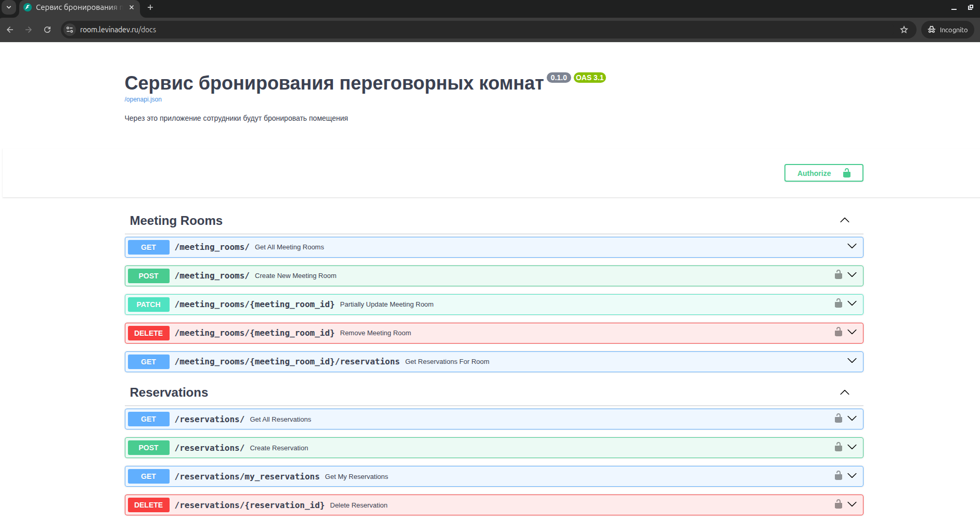Click the description text Через это приложение

(236, 118)
